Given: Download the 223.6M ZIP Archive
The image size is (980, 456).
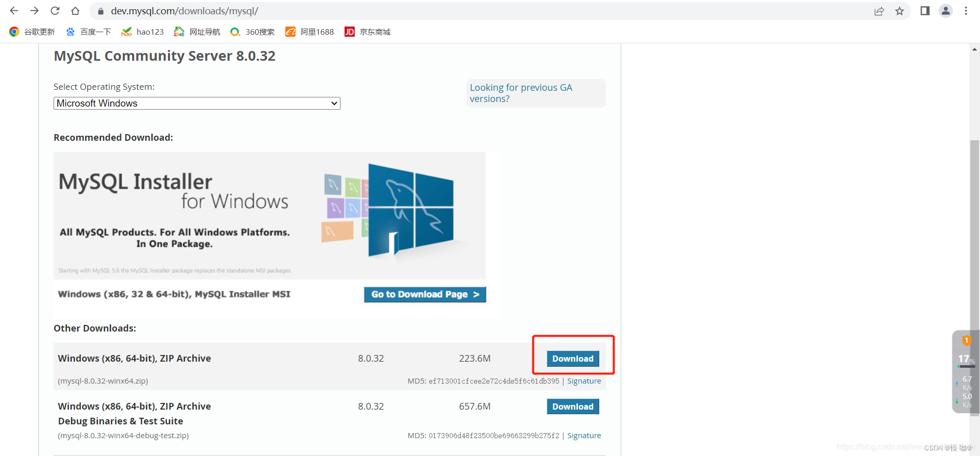Looking at the screenshot, I should [573, 359].
